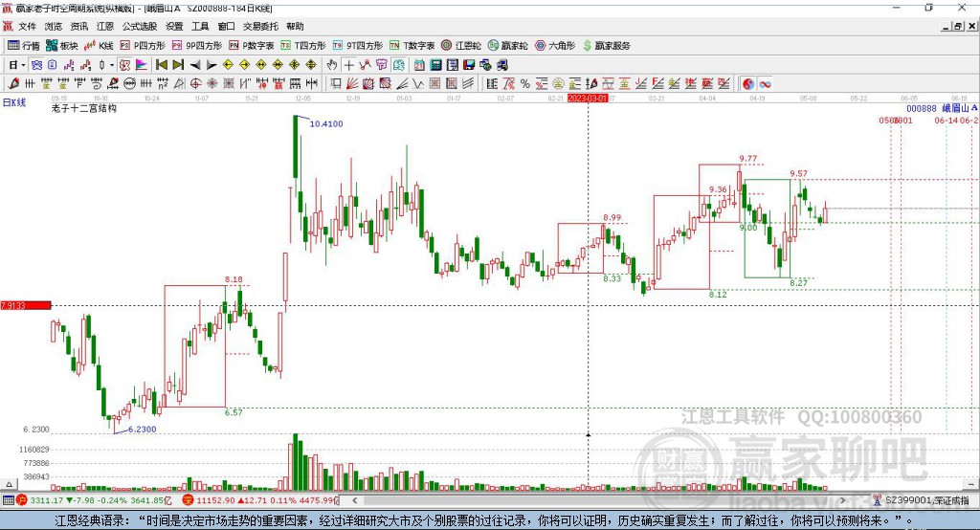Open the 公式选股 menu
Screen dimensions: 980x530
pyautogui.click(x=140, y=26)
